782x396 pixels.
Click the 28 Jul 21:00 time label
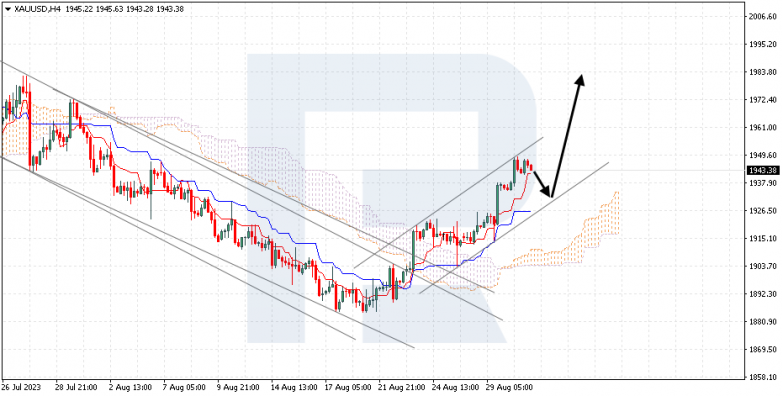(x=76, y=388)
